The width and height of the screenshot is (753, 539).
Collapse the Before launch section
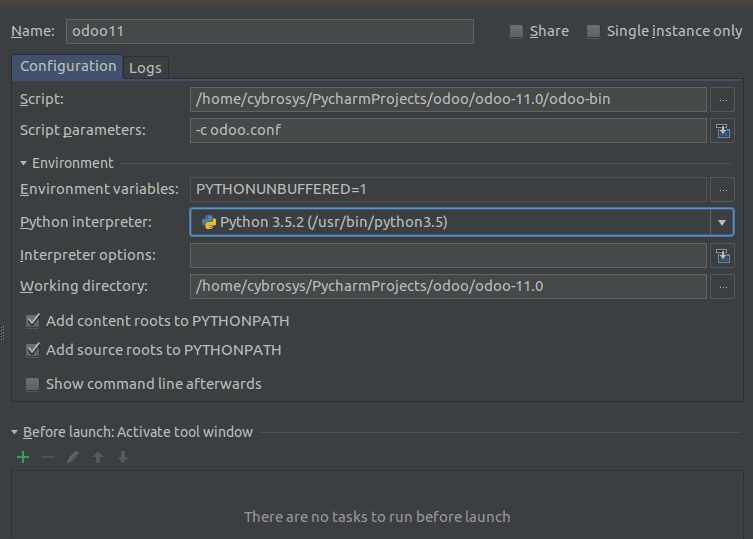click(x=14, y=432)
